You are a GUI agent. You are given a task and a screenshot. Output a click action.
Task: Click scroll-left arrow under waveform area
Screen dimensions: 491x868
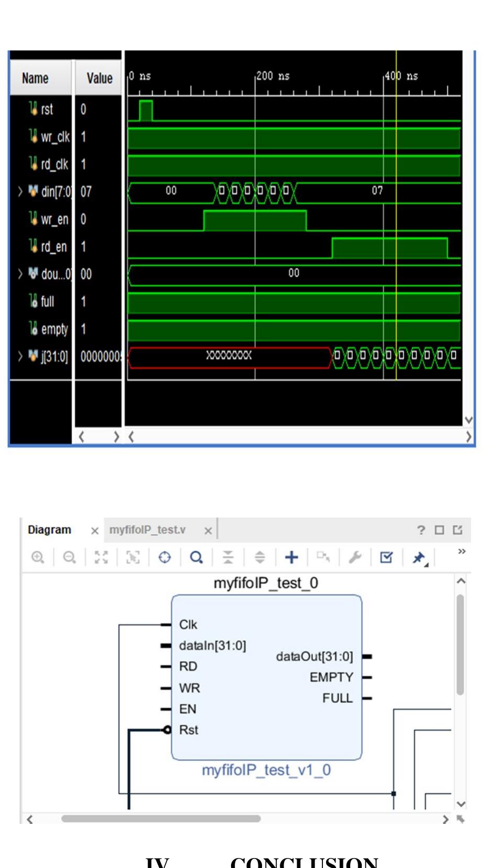pos(131,437)
